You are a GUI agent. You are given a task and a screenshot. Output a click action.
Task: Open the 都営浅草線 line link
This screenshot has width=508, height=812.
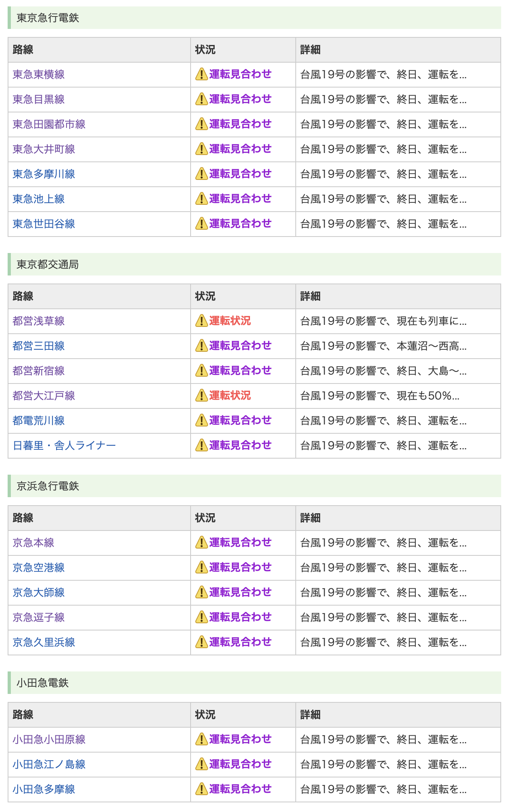39,321
